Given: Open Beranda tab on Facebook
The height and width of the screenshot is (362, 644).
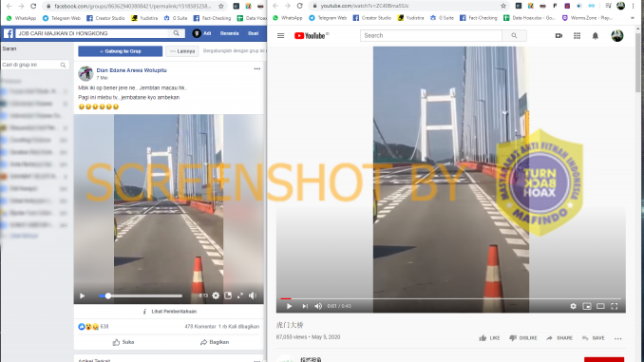Looking at the screenshot, I should pos(229,33).
